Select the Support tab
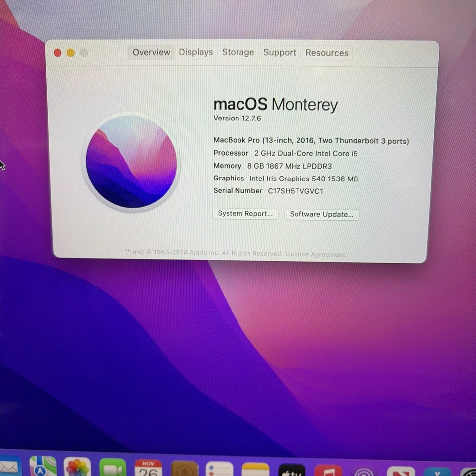This screenshot has width=476, height=476. (x=280, y=52)
